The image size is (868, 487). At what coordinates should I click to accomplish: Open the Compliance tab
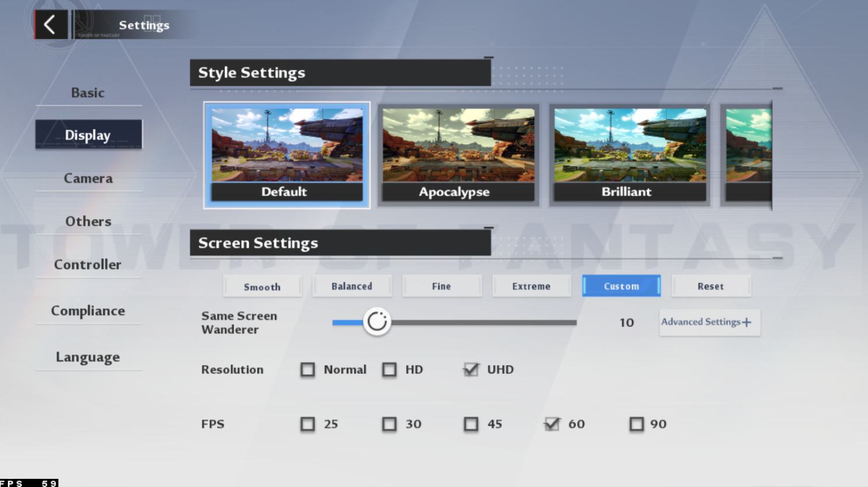click(88, 311)
